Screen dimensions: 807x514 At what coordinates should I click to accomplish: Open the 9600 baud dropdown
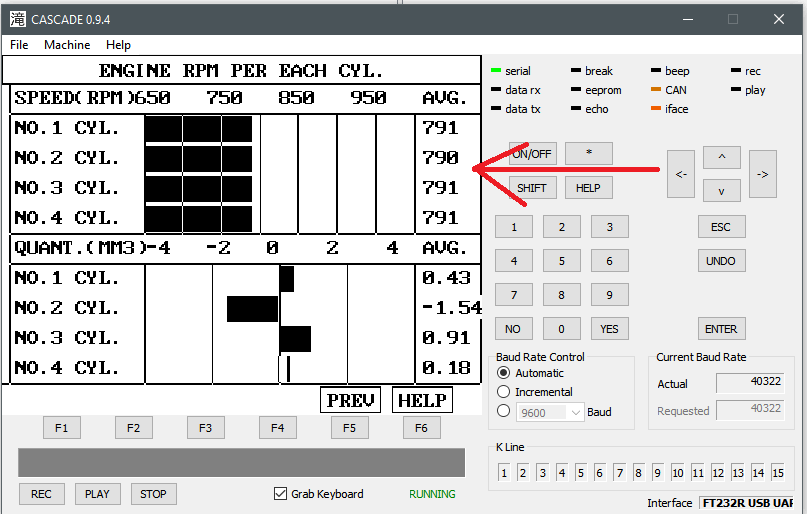(x=550, y=412)
